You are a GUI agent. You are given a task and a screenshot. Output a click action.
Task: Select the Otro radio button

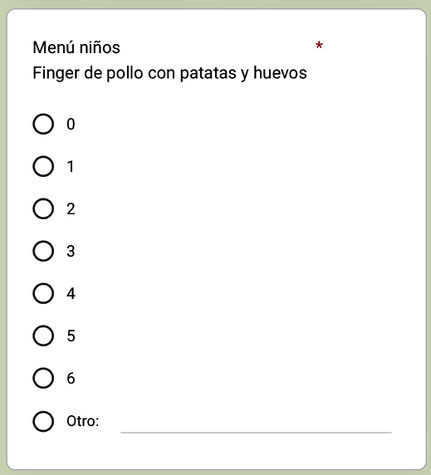(43, 421)
